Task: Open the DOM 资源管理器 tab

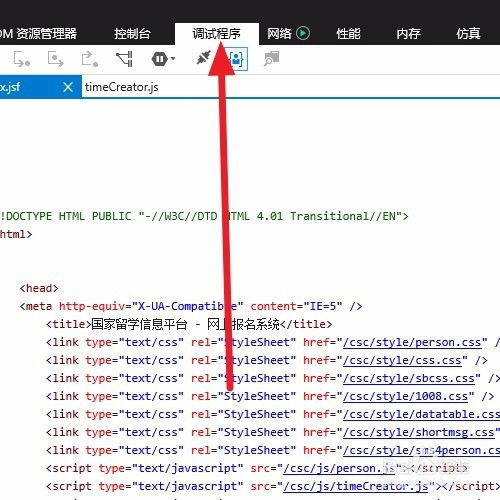Action: point(38,34)
